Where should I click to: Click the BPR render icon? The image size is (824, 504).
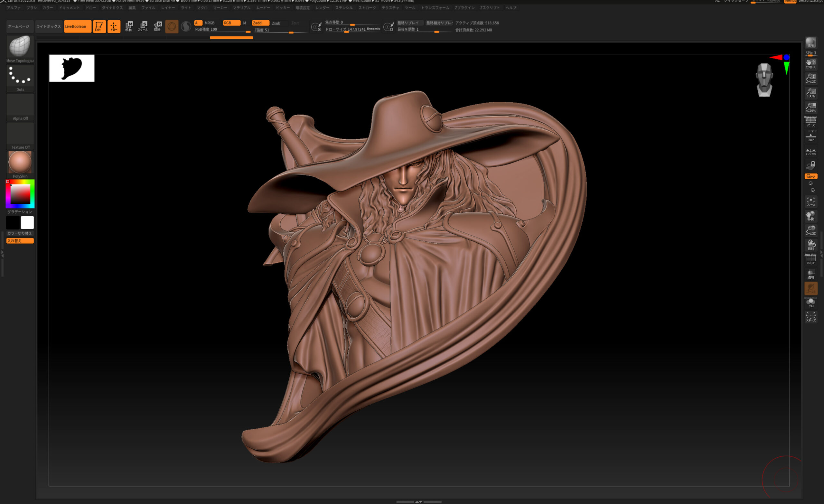811,43
